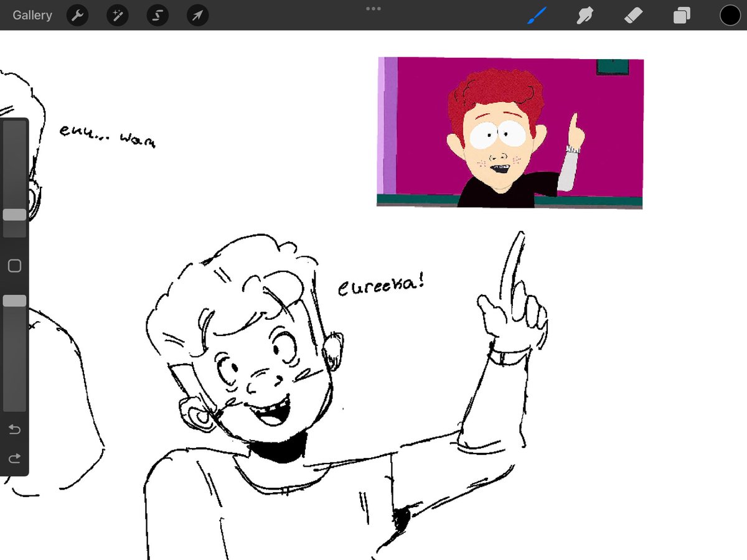Activate the Eraser tool
This screenshot has width=747, height=560.
tap(634, 15)
